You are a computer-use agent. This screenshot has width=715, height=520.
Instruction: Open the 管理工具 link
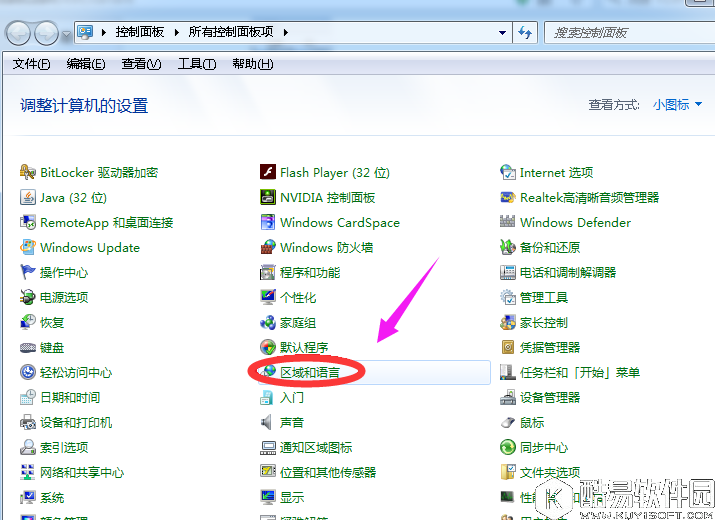click(544, 297)
